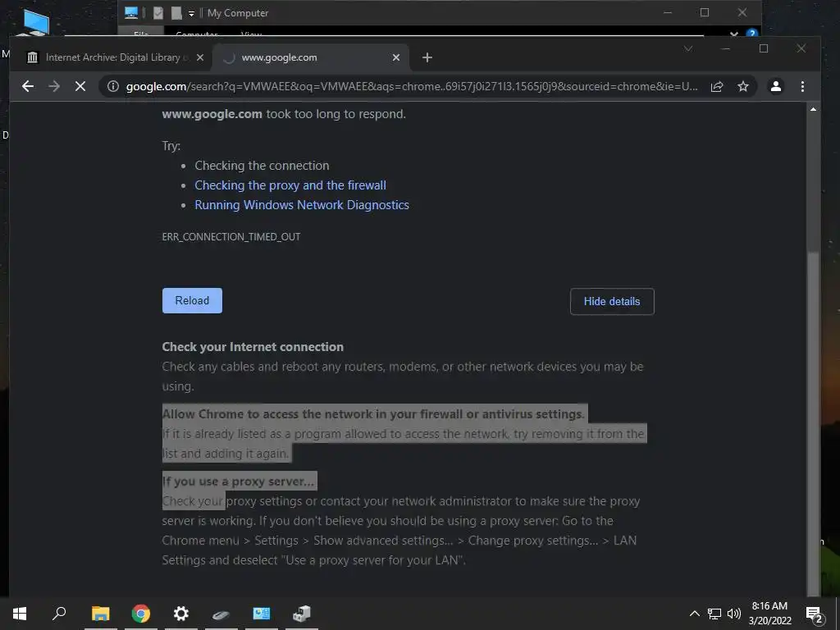
Task: Expand My Computer quick access toolbar dropdown
Action: (x=191, y=13)
